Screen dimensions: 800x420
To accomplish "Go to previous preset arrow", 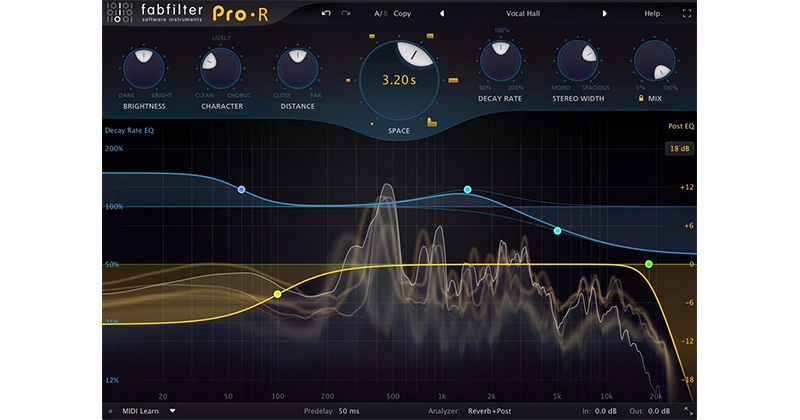I will 442,14.
